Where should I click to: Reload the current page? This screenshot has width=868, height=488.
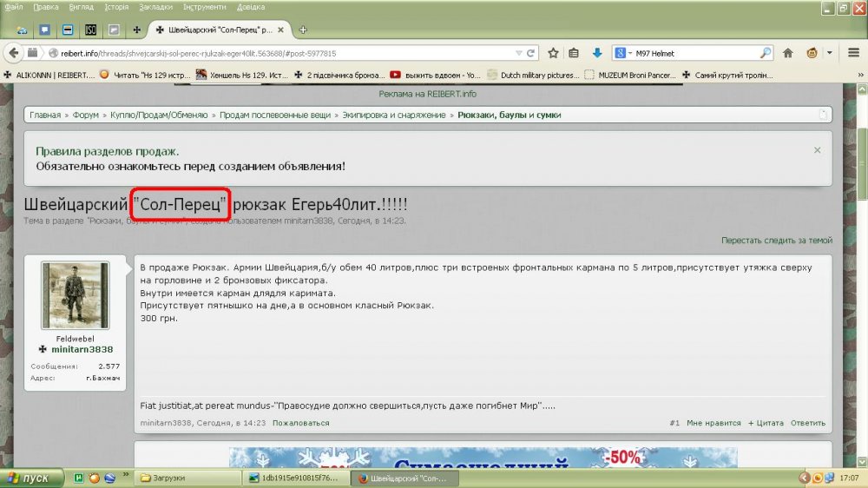531,53
